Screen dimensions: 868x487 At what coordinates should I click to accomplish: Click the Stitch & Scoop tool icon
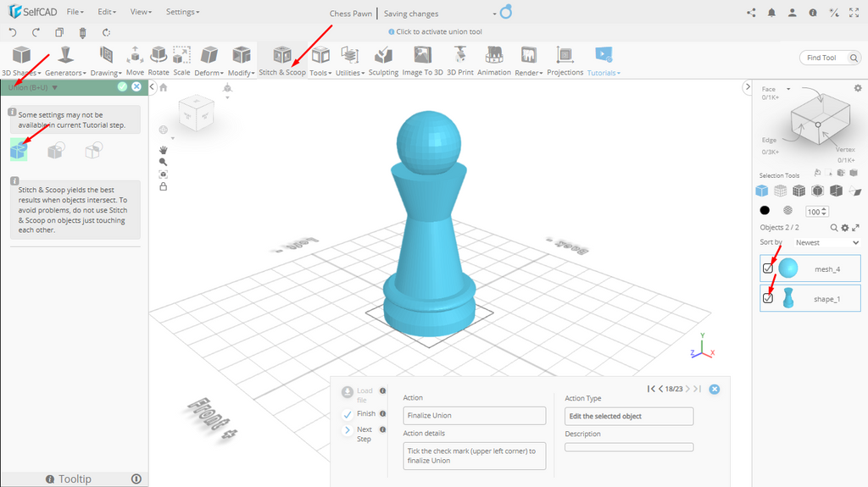pos(282,56)
